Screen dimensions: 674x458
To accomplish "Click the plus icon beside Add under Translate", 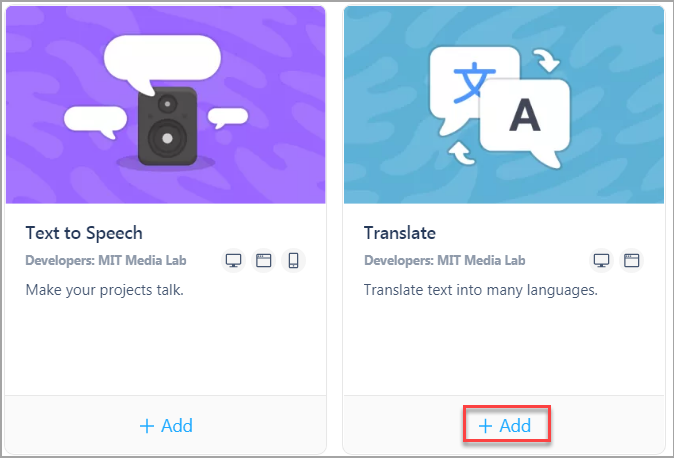I will pyautogui.click(x=485, y=426).
